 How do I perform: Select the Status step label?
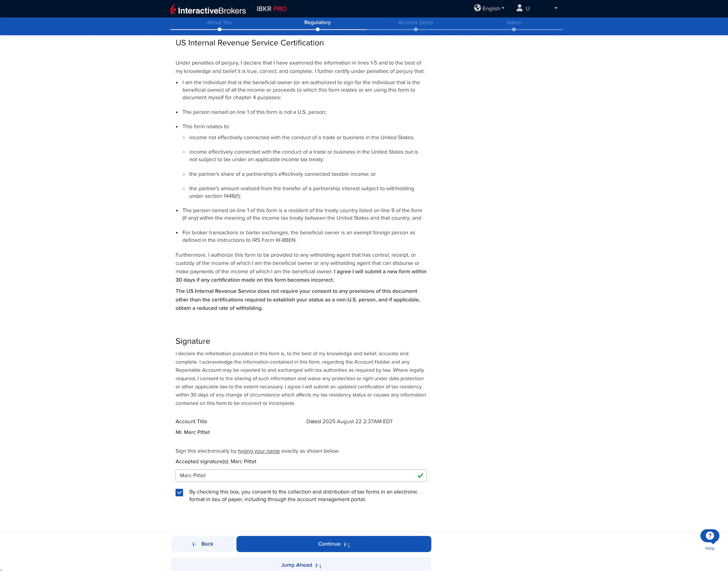click(514, 22)
